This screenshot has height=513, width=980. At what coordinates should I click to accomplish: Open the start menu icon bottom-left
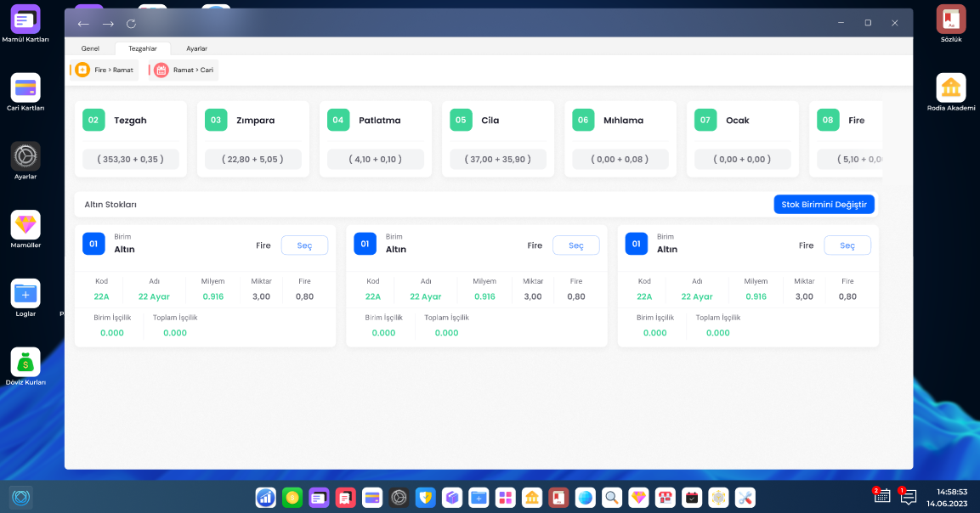coord(21,498)
